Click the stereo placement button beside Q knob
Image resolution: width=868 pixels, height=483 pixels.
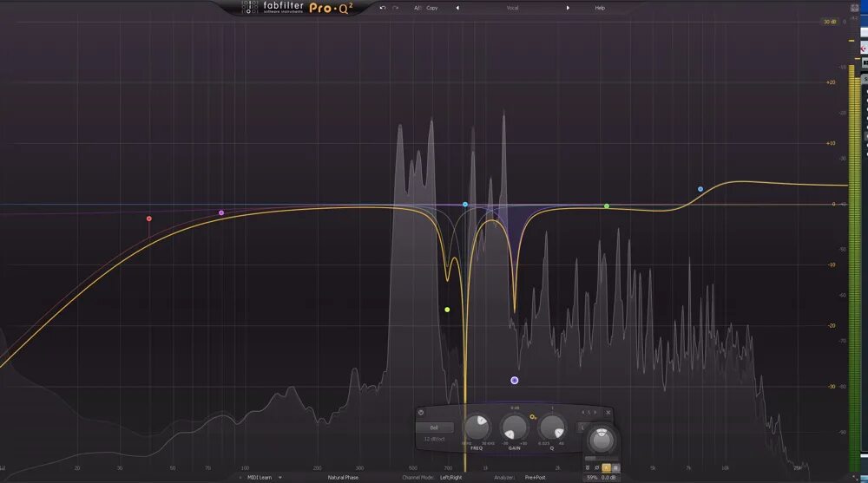pyautogui.click(x=582, y=428)
